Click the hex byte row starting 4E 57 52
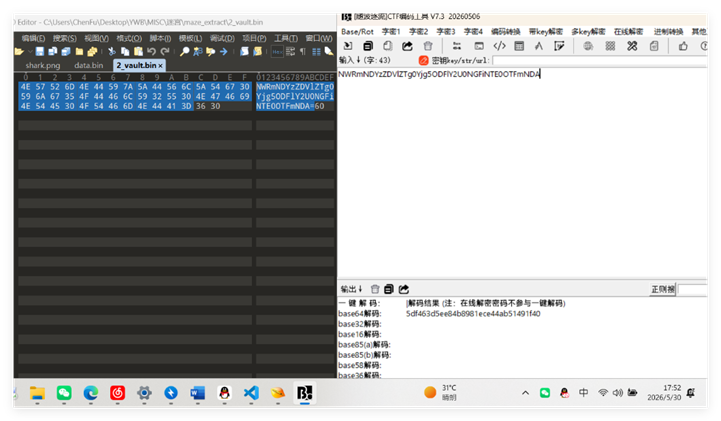The height and width of the screenshot is (421, 721). point(135,86)
